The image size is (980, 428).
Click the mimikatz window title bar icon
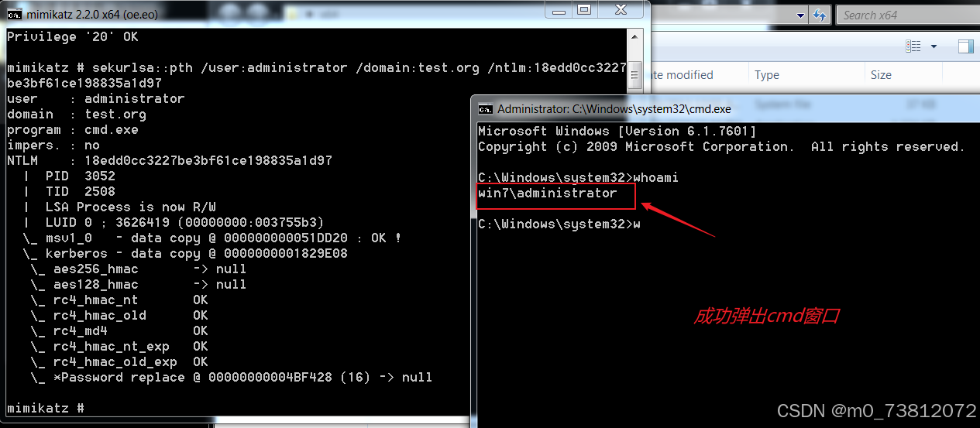coord(13,15)
